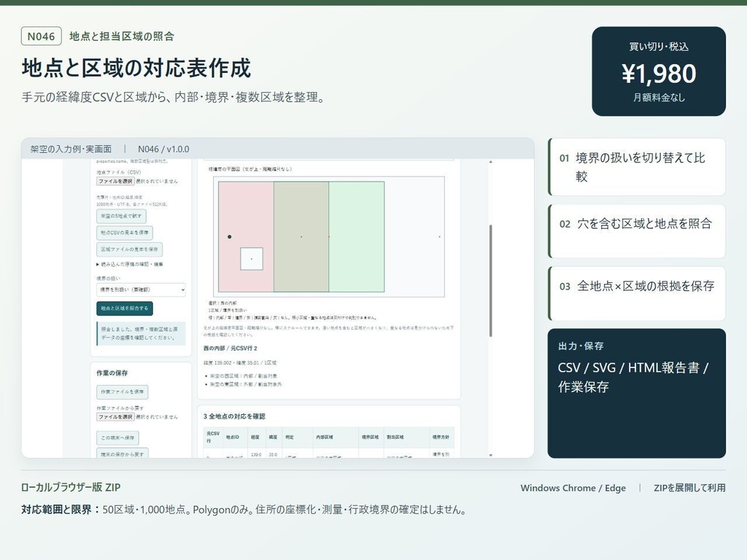This screenshot has width=747, height=560.
Task: Click the Windows Chrome / Edge text
Action: [573, 488]
